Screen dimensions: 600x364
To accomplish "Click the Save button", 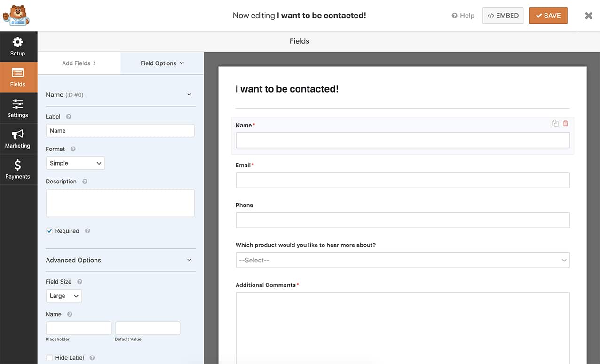I will point(548,16).
